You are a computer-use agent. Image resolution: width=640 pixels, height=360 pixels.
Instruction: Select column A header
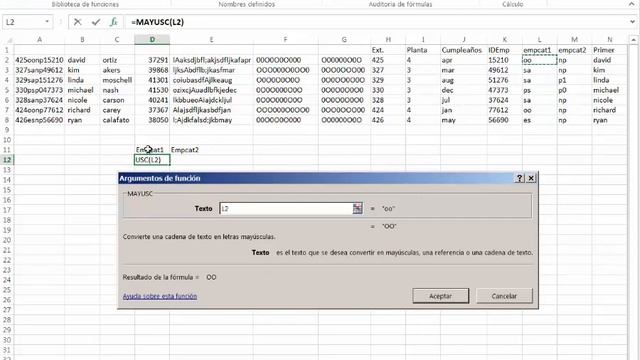(x=39, y=40)
